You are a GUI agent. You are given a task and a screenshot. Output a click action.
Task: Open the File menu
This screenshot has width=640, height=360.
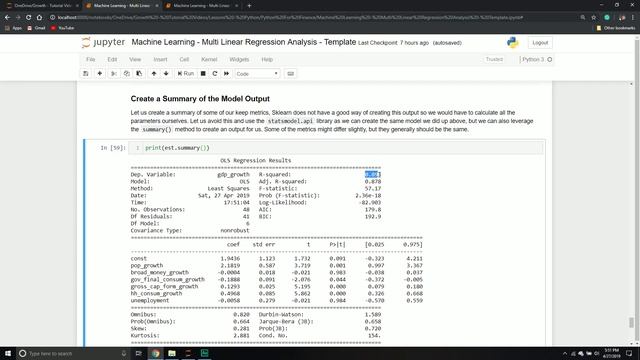91,60
